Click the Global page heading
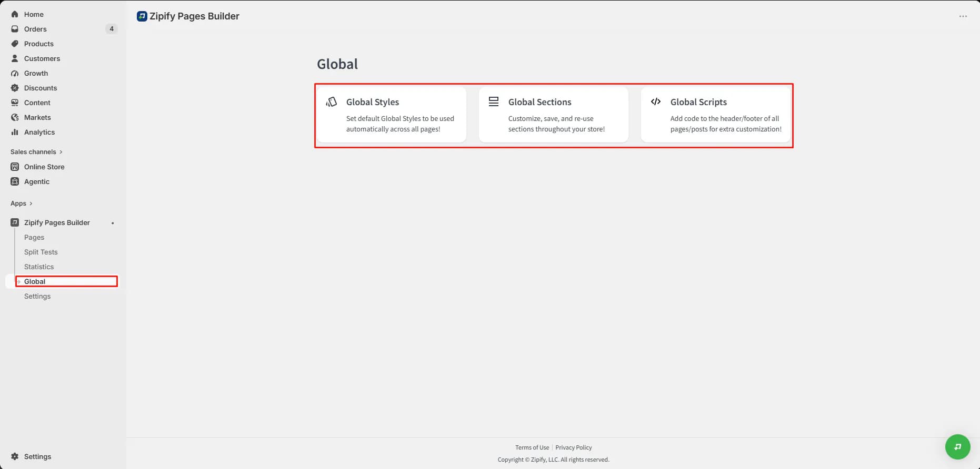Viewport: 980px width, 469px height. [x=337, y=64]
